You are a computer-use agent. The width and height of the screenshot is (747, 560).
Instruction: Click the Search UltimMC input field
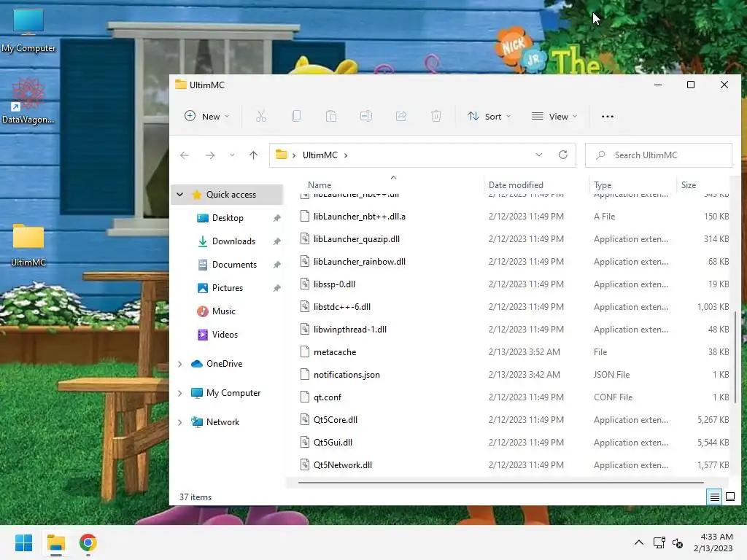(659, 155)
